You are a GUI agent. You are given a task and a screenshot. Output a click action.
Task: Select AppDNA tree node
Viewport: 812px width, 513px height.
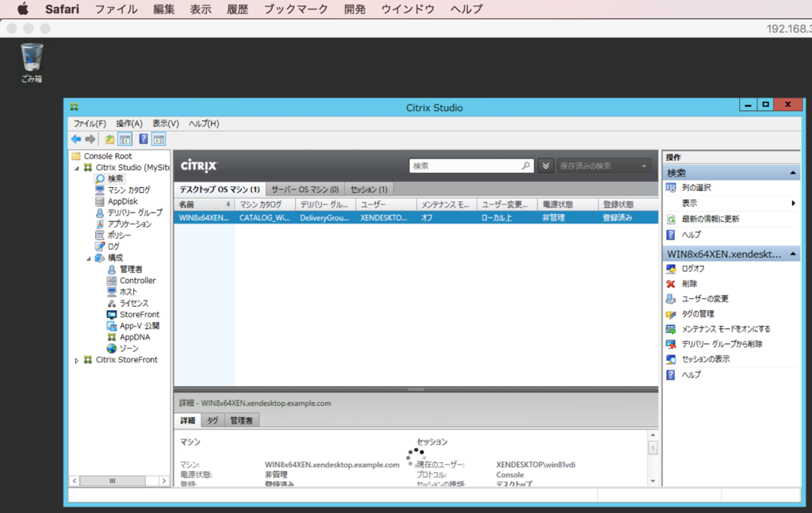[x=135, y=337]
